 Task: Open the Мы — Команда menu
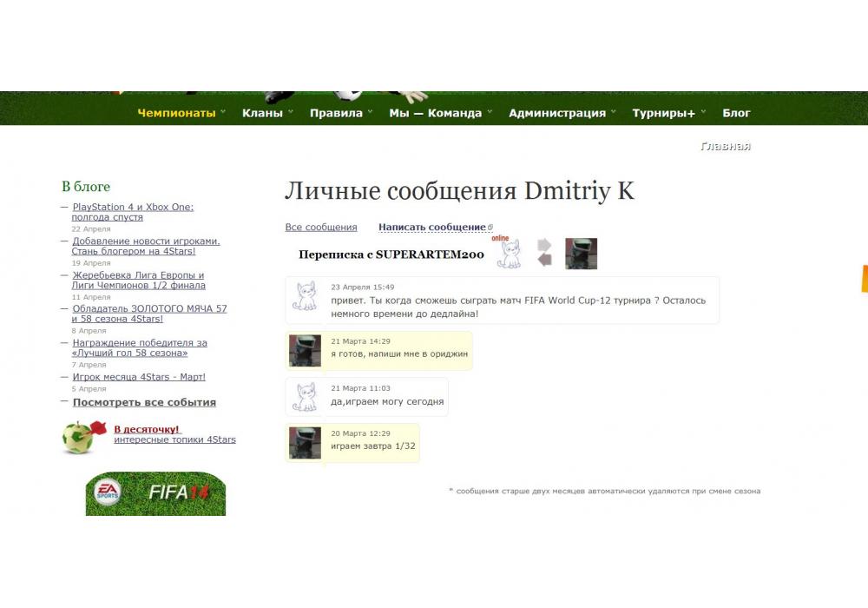click(x=435, y=113)
